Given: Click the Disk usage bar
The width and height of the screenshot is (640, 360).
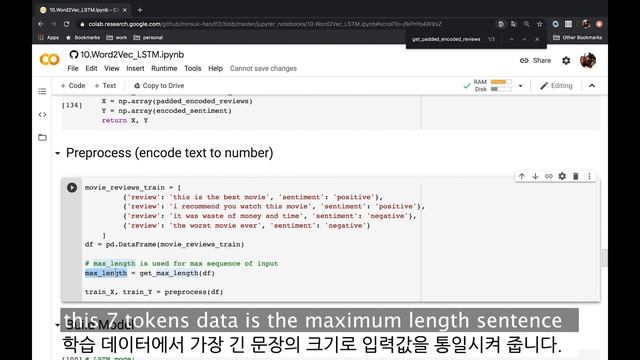Looking at the screenshot, I should click(x=501, y=89).
